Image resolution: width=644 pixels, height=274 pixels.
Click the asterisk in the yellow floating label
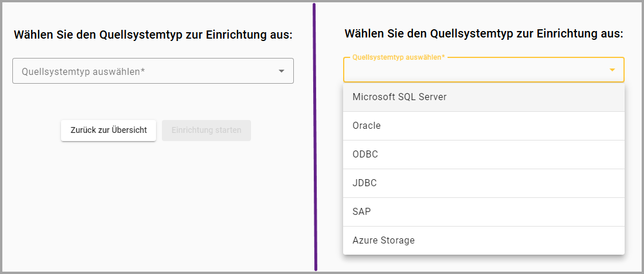pyautogui.click(x=443, y=57)
